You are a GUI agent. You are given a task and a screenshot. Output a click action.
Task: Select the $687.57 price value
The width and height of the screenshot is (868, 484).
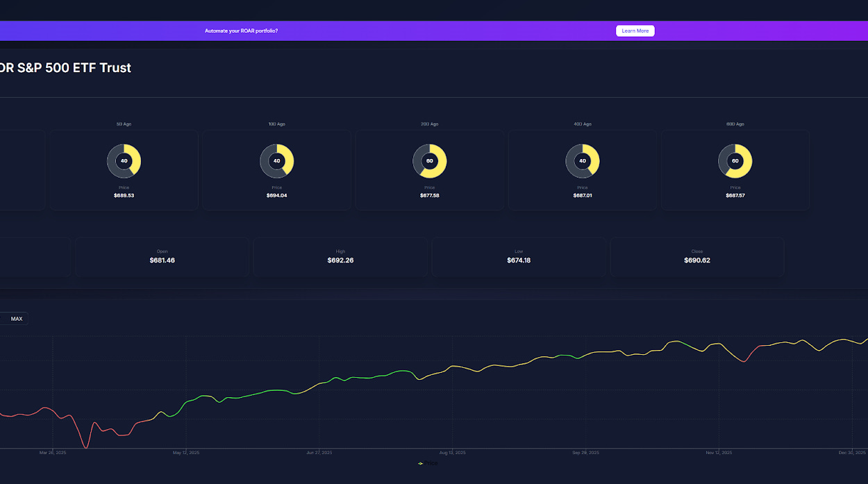(x=735, y=196)
